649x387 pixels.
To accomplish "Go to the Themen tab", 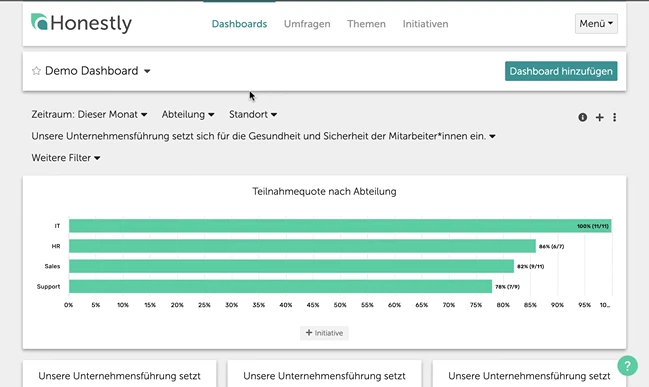I will pos(366,24).
